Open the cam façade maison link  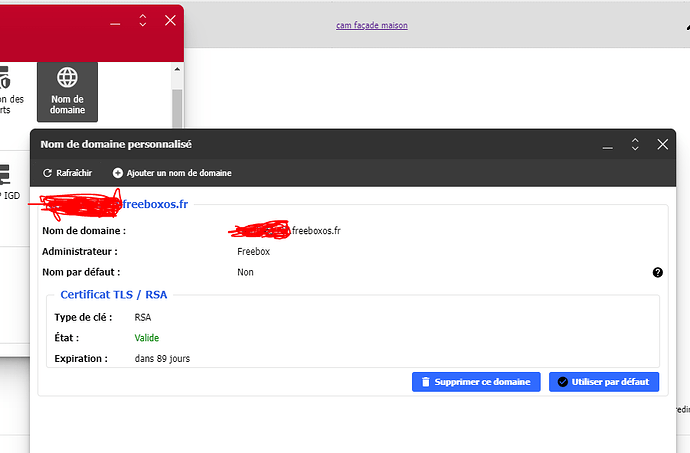click(x=372, y=26)
